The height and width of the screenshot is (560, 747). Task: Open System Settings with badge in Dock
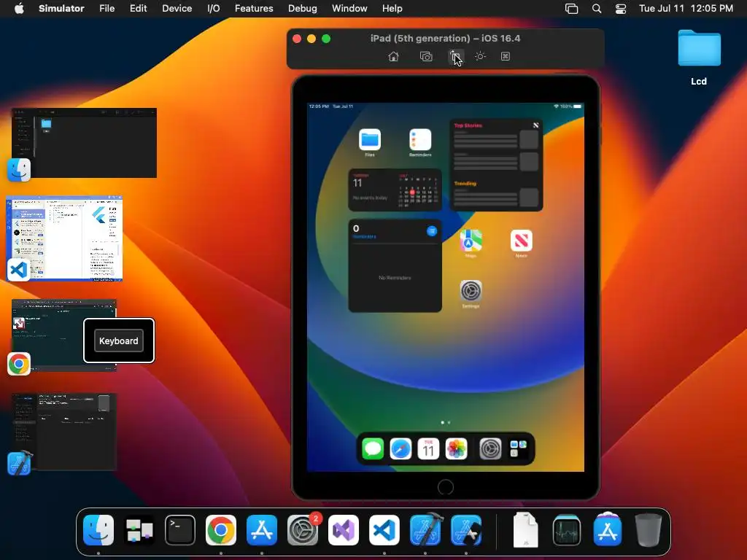303,530
